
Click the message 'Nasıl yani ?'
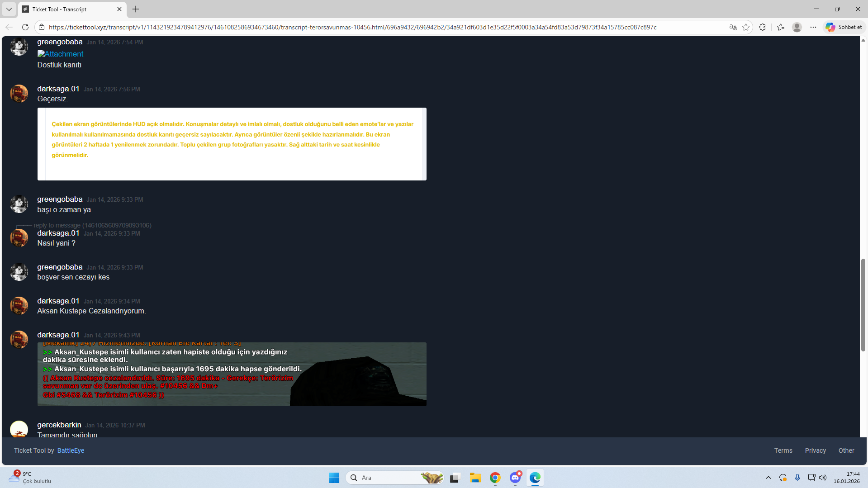pyautogui.click(x=57, y=243)
